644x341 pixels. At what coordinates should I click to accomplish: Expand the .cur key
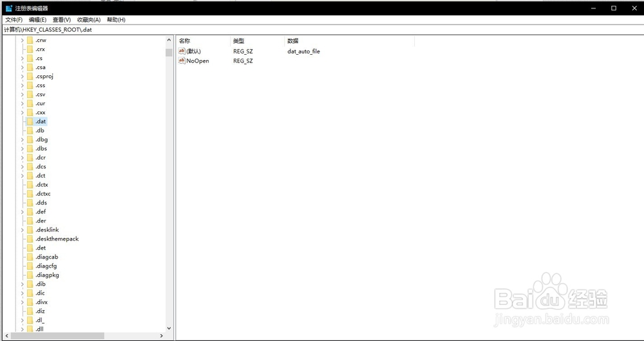(22, 104)
